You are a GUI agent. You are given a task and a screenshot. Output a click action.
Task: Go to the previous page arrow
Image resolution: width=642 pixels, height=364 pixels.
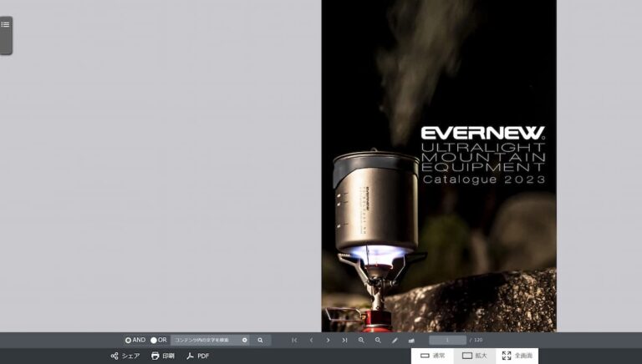pos(311,341)
